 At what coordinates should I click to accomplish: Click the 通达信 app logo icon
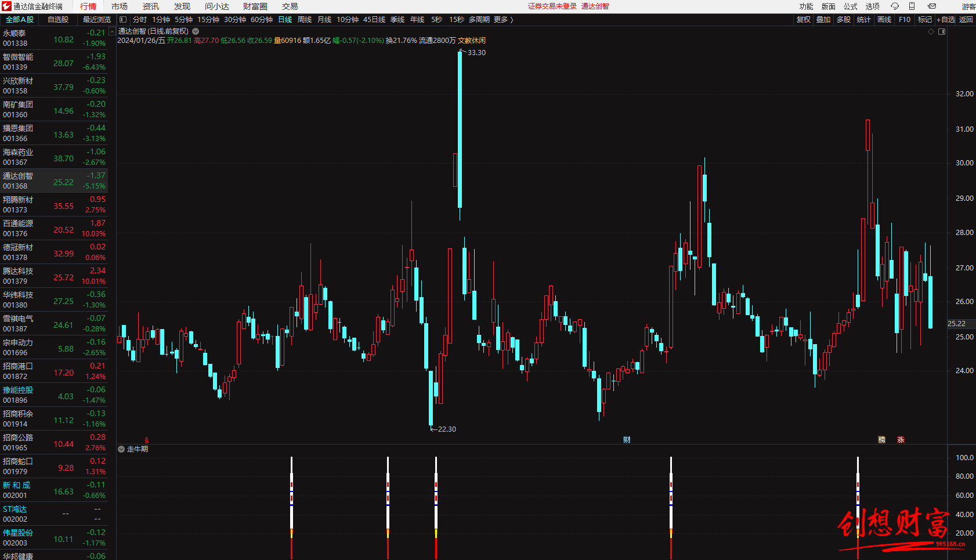click(x=6, y=6)
